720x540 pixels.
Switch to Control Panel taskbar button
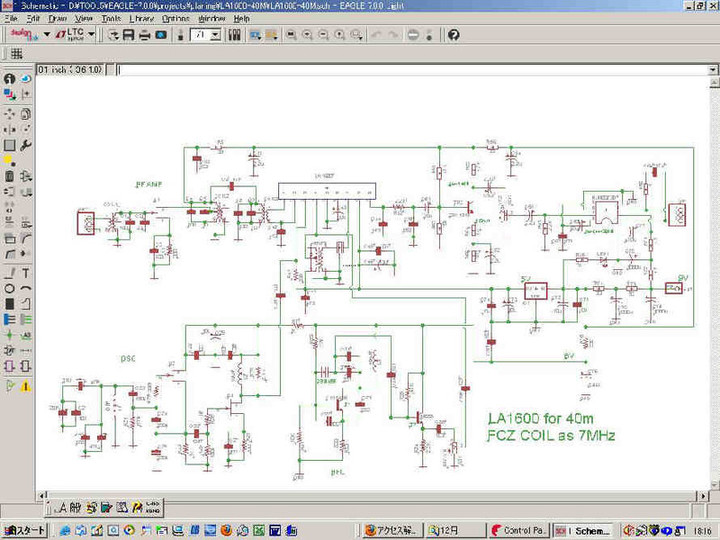tap(517, 530)
